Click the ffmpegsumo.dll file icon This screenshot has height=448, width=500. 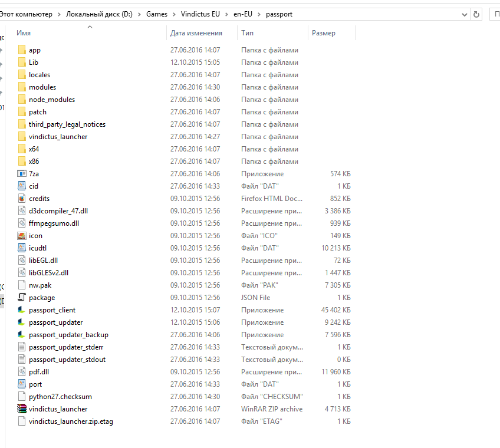[x=22, y=223]
